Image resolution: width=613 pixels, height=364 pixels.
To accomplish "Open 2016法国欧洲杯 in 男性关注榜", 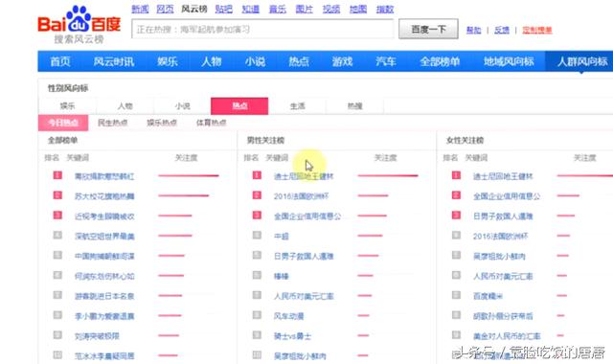I will [x=301, y=196].
